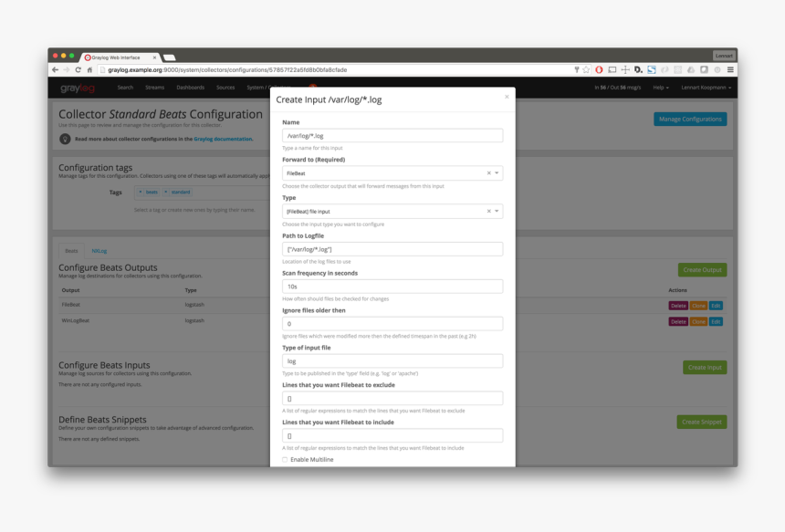
Task: Click the Name input field
Action: point(392,136)
